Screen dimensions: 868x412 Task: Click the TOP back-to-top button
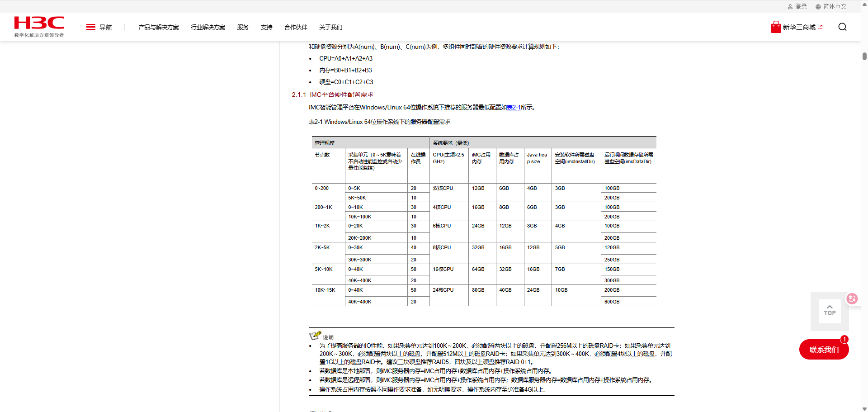(x=830, y=311)
